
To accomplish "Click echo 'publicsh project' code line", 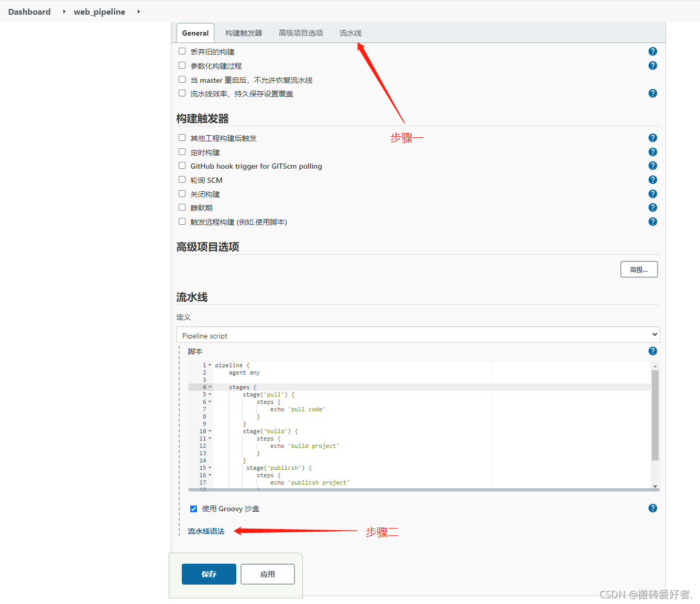I will [310, 482].
